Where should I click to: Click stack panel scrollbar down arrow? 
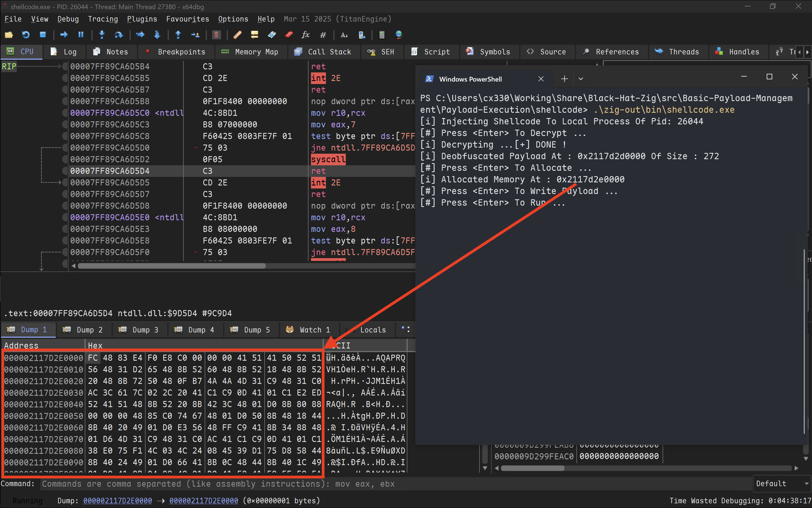(806, 459)
